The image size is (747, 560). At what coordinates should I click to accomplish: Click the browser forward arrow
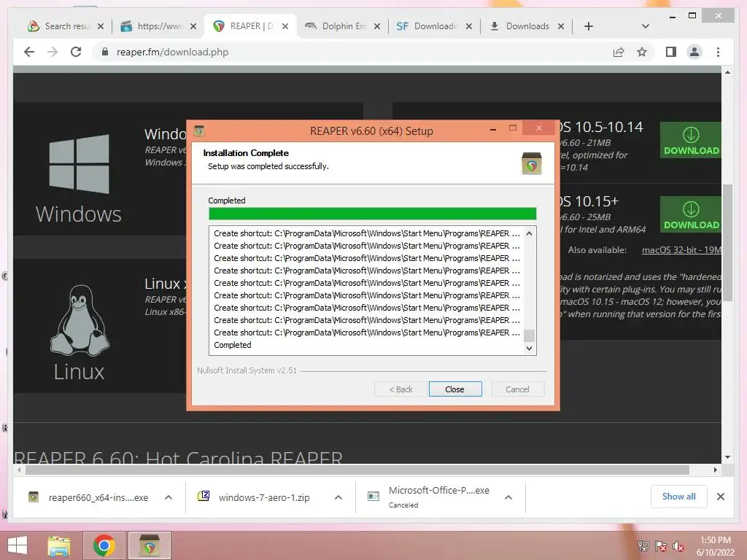coord(53,52)
